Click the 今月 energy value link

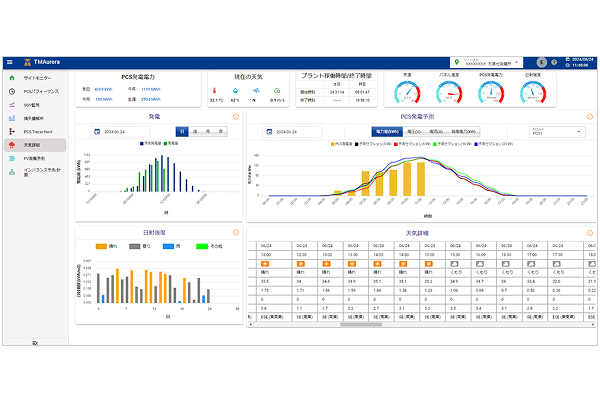point(105,100)
